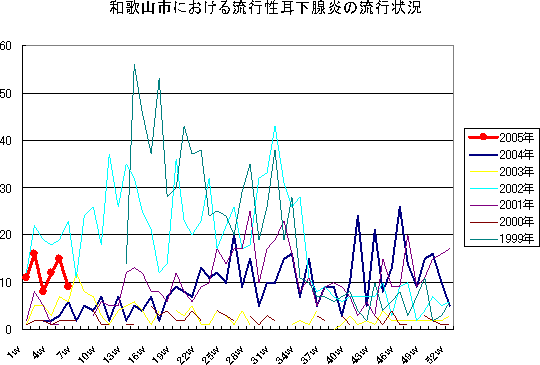Click the teal 1999年 legend line
Screen dimensions: 540x365
[483, 238]
